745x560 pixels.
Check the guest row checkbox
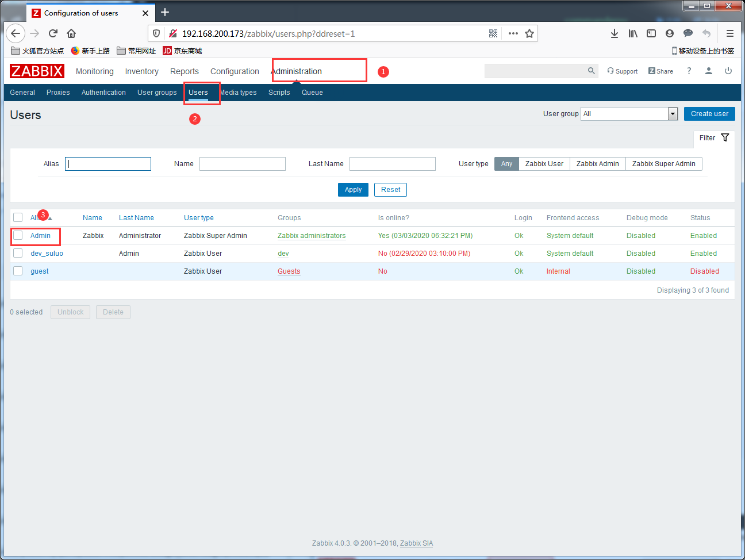click(18, 271)
